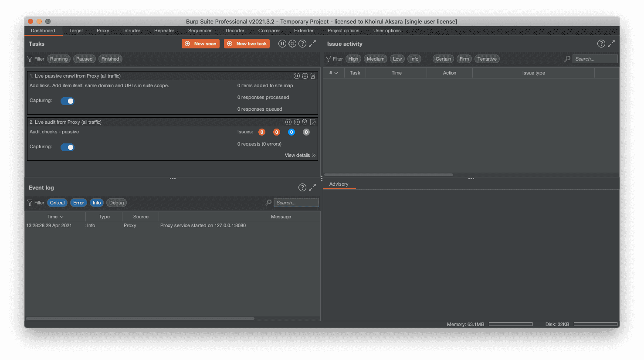Click the New scan button

tap(200, 44)
